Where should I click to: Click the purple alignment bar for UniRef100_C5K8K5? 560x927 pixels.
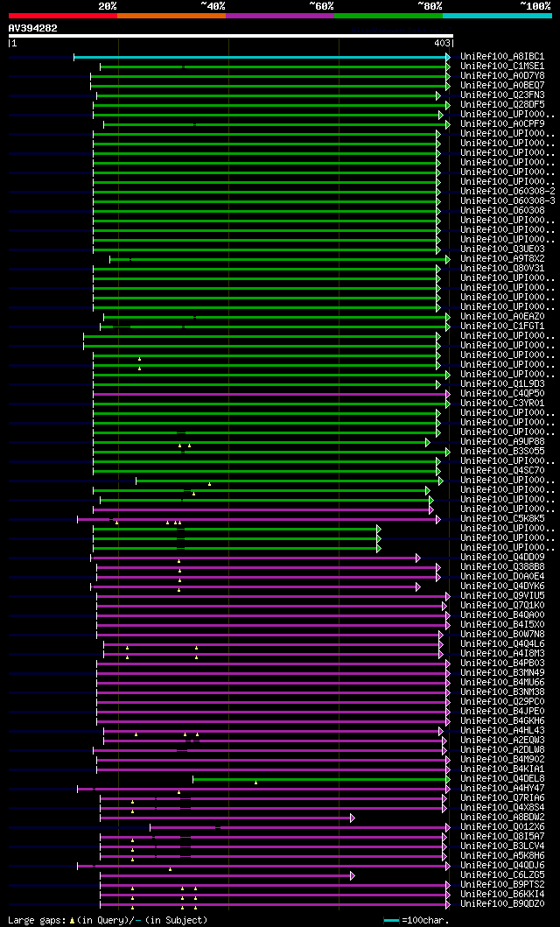[x=257, y=520]
